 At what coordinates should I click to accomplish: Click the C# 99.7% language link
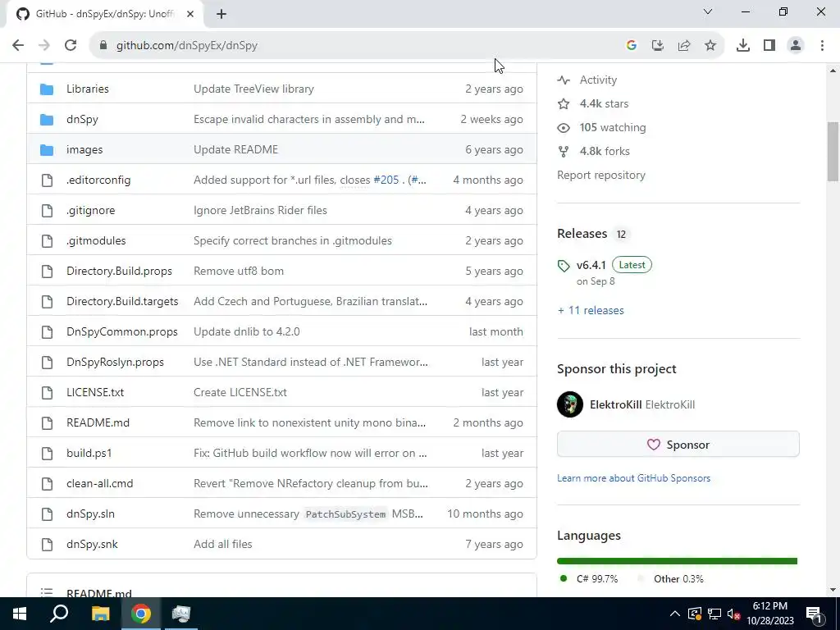click(x=589, y=578)
